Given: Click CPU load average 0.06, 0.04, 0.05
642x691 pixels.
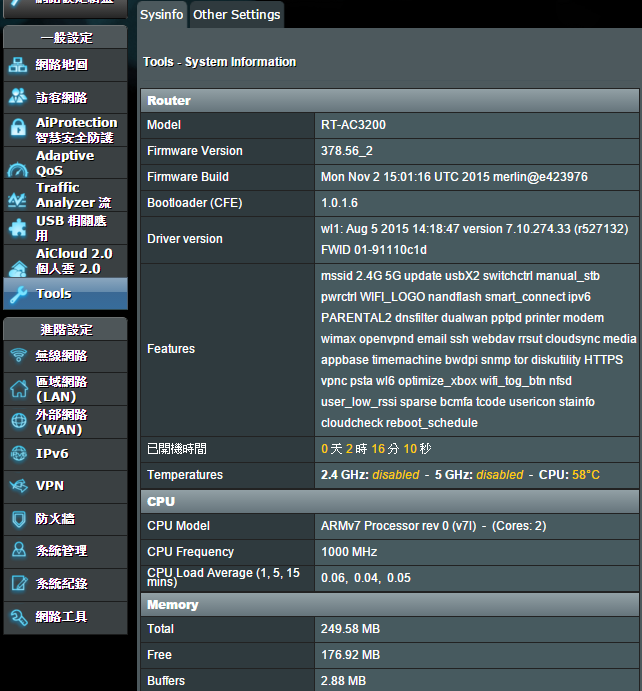Looking at the screenshot, I should [366, 578].
